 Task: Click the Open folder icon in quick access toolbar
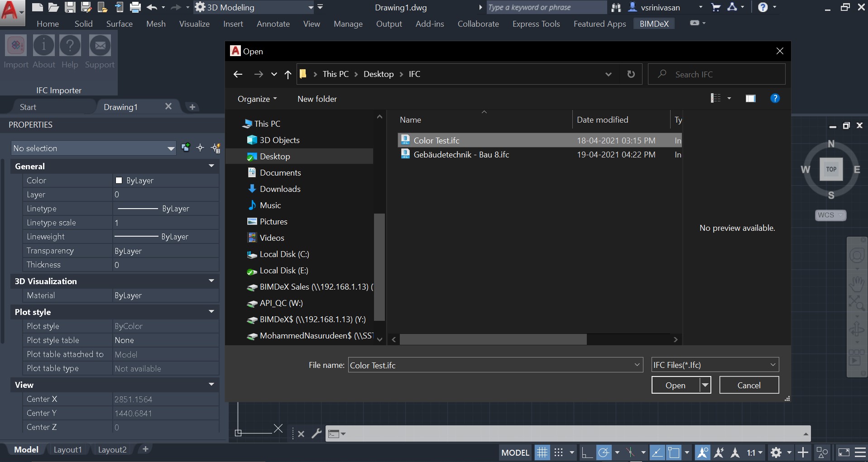point(54,7)
